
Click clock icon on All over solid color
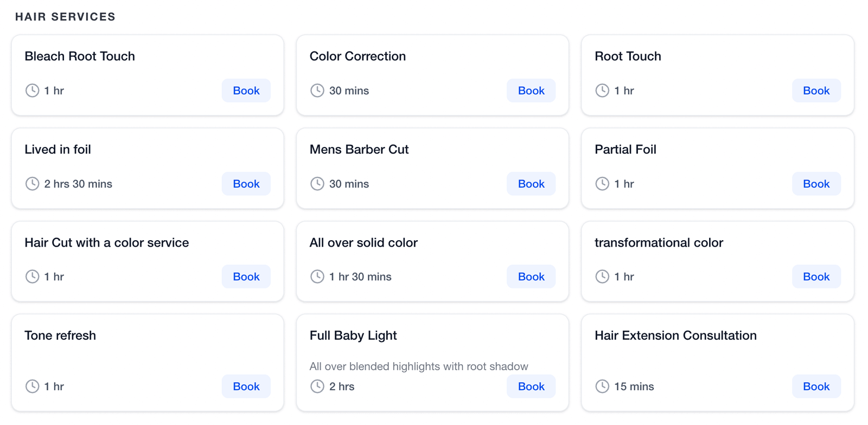click(x=317, y=276)
